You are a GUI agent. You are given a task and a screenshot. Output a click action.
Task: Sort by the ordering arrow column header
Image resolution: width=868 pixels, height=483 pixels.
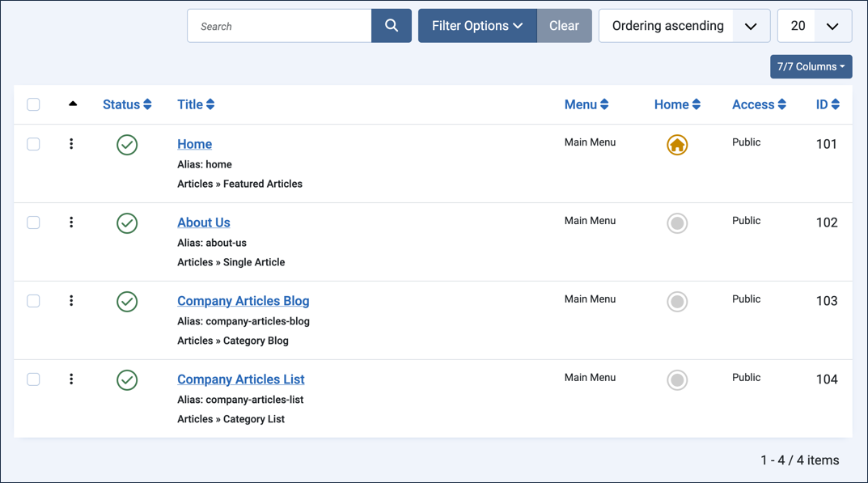click(73, 104)
